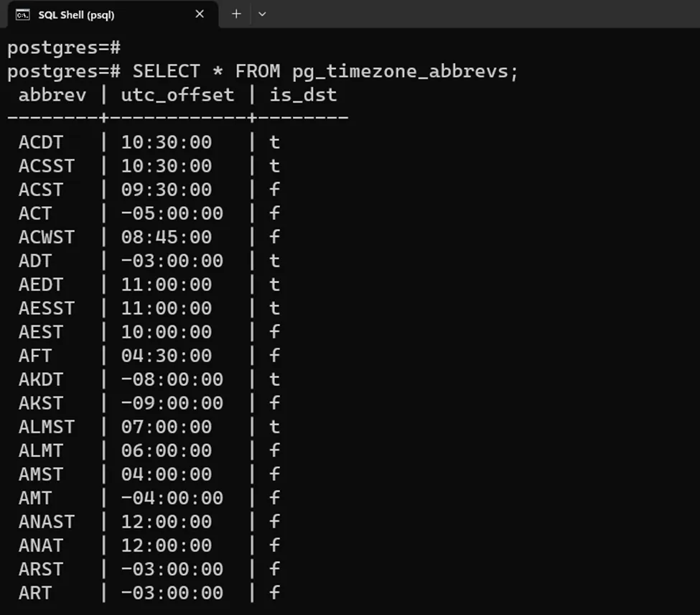Click the is_dst value in ACDT row

(x=274, y=142)
